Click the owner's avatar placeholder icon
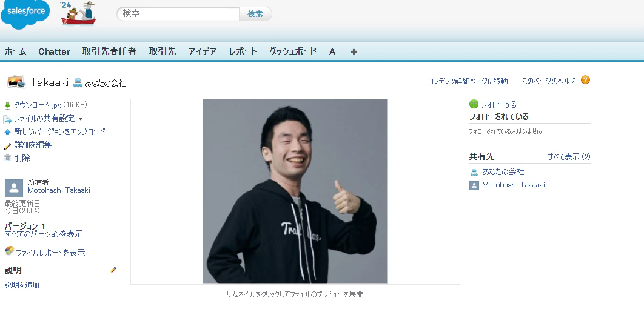 (x=14, y=188)
